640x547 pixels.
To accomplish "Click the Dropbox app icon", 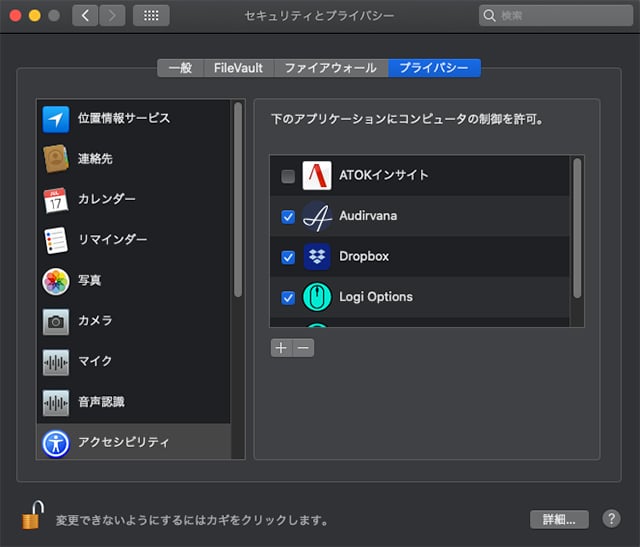I will [317, 256].
